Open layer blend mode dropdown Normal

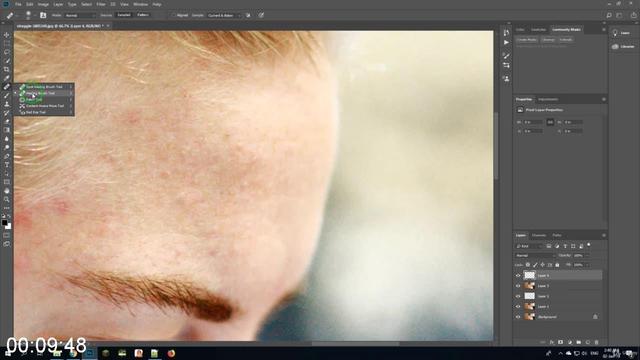pyautogui.click(x=535, y=256)
